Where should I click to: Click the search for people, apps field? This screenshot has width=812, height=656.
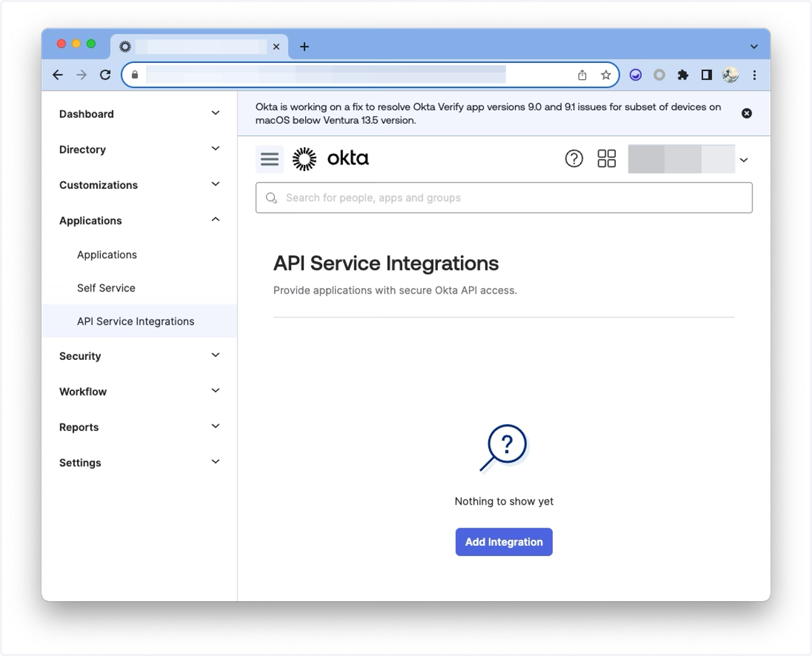coord(504,198)
